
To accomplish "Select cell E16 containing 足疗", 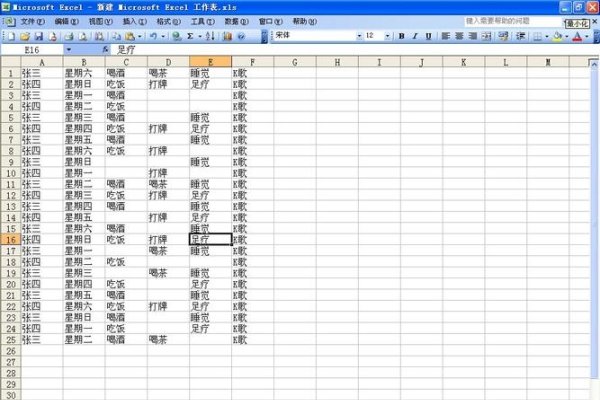I will (210, 240).
